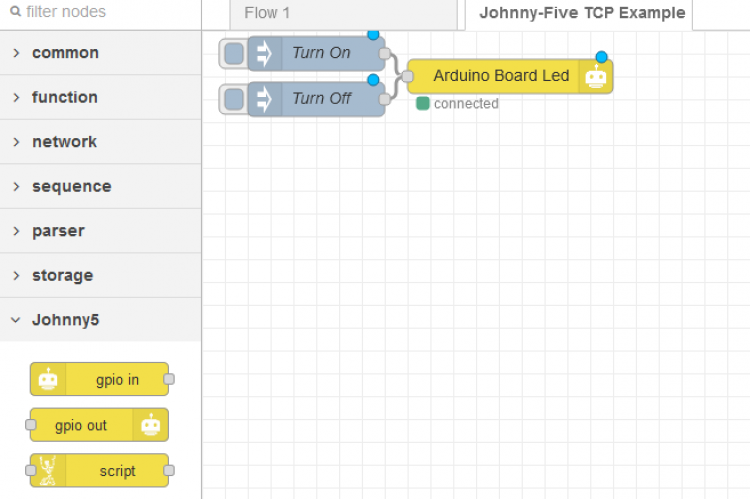750x499 pixels.
Task: Click the gpio out robot icon
Action: [x=151, y=425]
